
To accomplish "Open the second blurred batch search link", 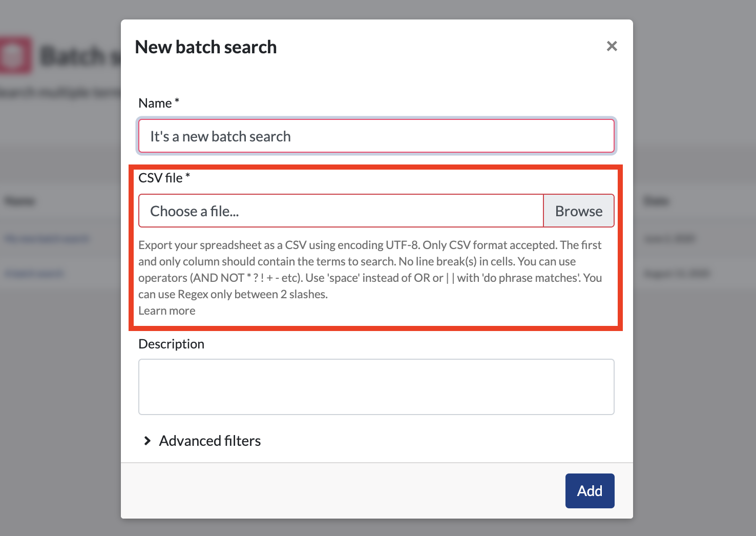I will pyautogui.click(x=34, y=274).
